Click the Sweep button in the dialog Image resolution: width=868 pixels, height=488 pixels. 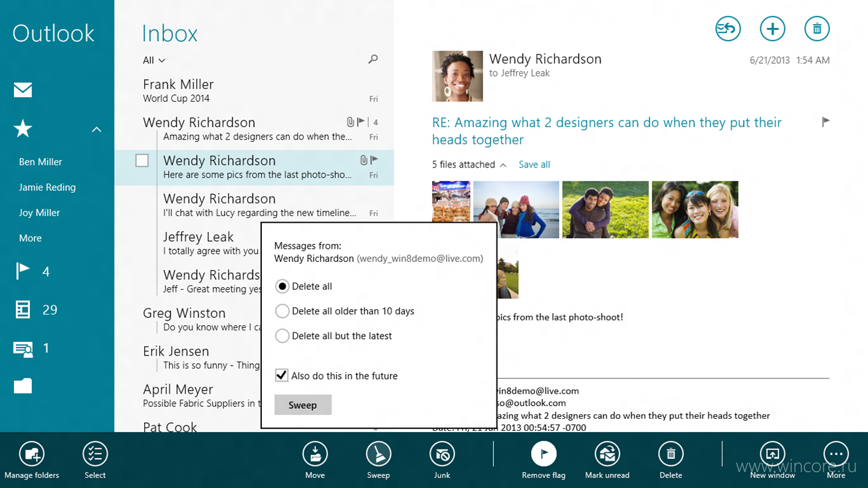coord(303,405)
